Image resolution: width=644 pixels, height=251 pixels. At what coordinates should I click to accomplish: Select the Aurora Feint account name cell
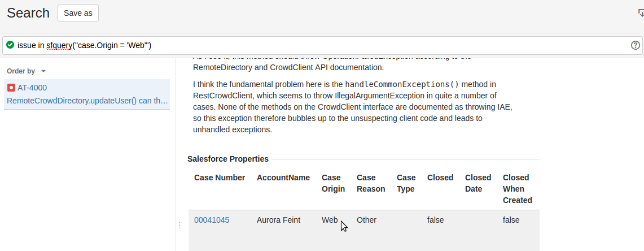(x=278, y=220)
